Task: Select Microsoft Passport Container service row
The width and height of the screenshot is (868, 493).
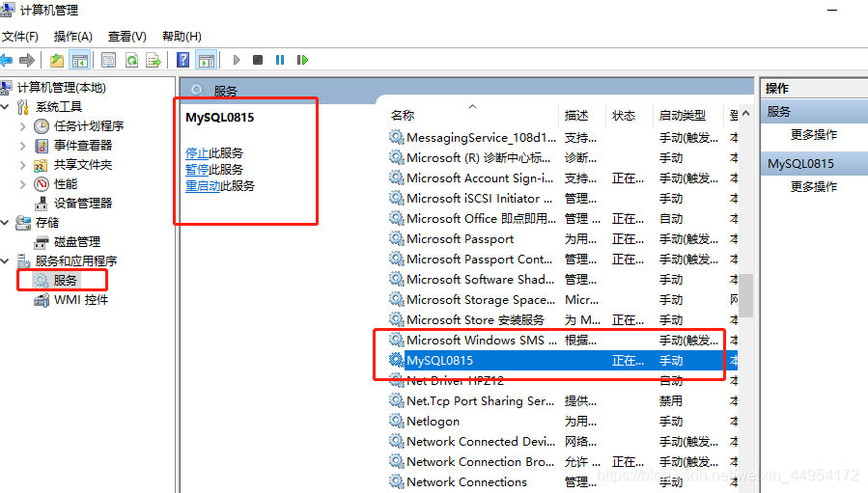Action: [x=563, y=260]
